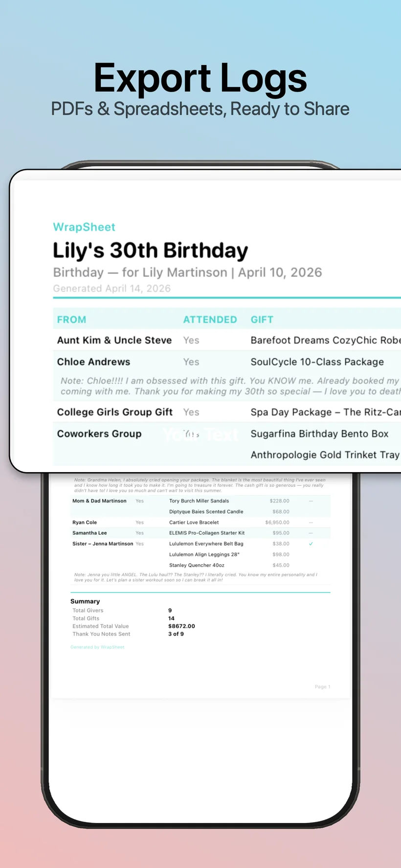Click the ATTENDED column header
The width and height of the screenshot is (401, 868).
point(210,320)
